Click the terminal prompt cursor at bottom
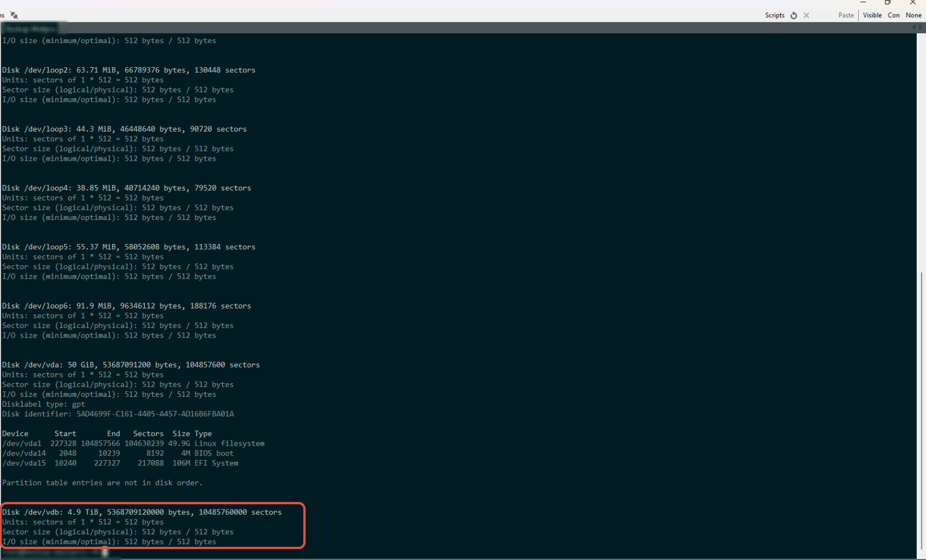The height and width of the screenshot is (560, 926). [105, 553]
